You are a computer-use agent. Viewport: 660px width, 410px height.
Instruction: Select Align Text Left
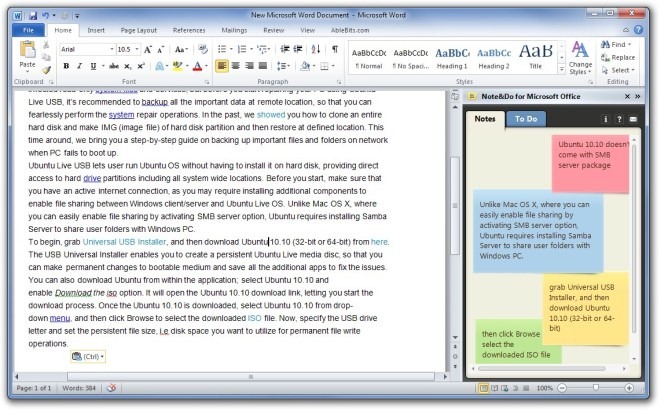(x=222, y=66)
